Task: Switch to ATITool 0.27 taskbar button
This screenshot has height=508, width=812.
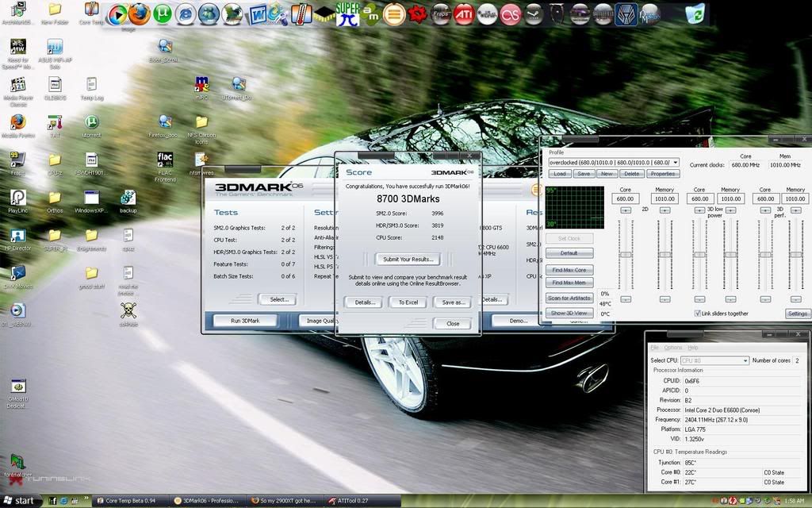Action: coord(362,501)
